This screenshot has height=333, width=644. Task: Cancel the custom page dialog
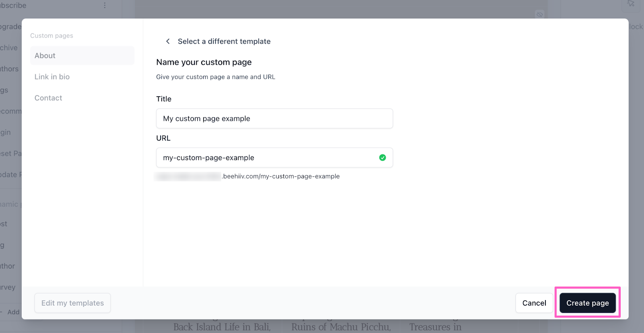(534, 303)
